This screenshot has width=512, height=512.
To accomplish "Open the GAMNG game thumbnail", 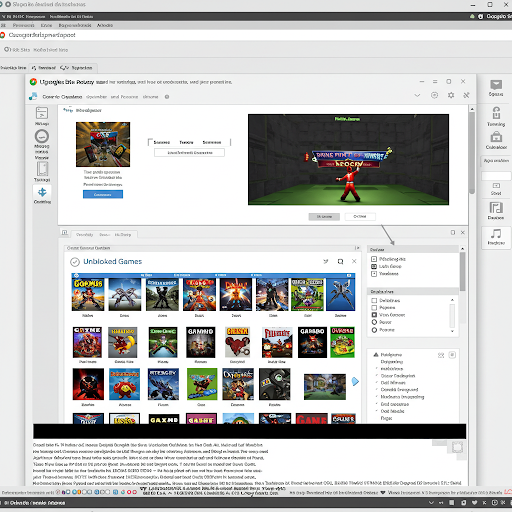I will click(x=200, y=342).
